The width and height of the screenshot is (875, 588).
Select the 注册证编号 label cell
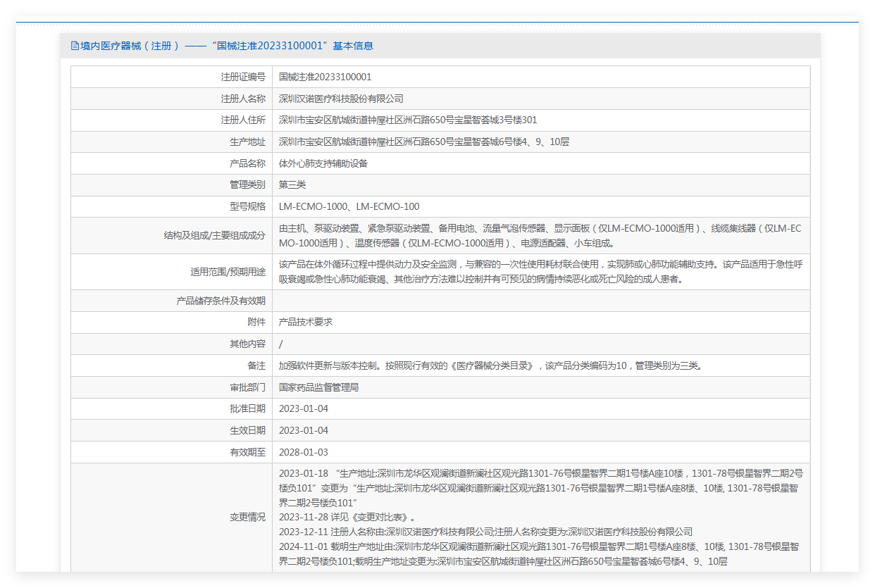(171, 77)
